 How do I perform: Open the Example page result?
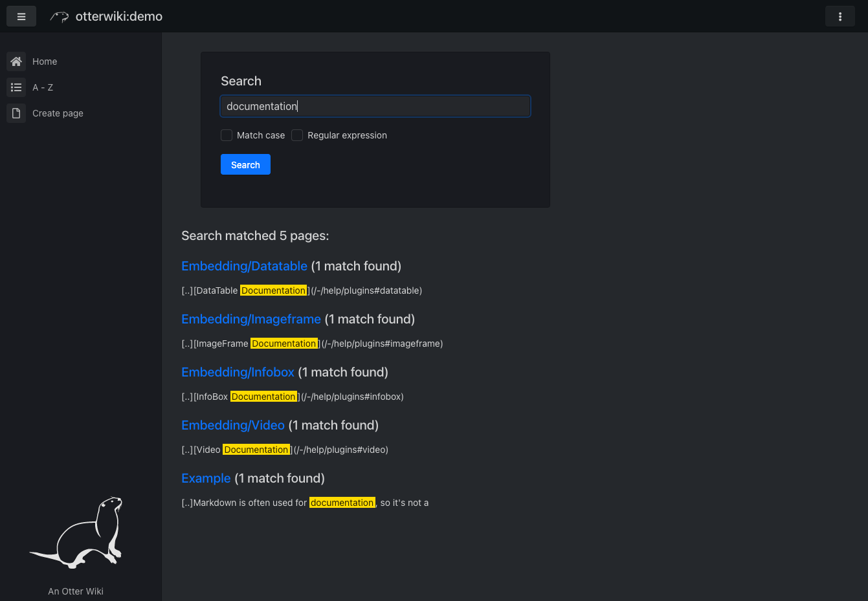[206, 478]
